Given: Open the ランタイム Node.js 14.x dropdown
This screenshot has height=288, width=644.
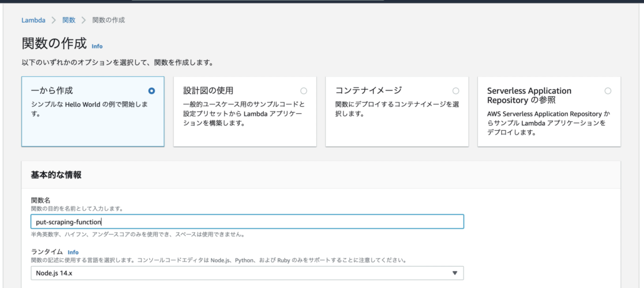Looking at the screenshot, I should tap(247, 273).
